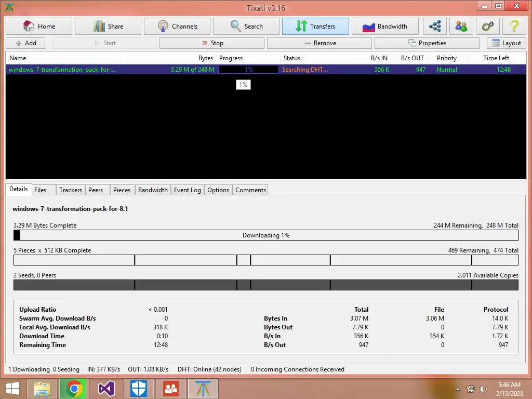
Task: Click the Upload Ratio label
Action: [x=37, y=310]
